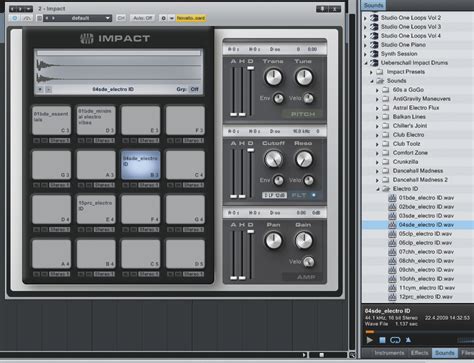474x363 pixels.
Task: Toggle the PITCH section enable button
Action: point(302,114)
